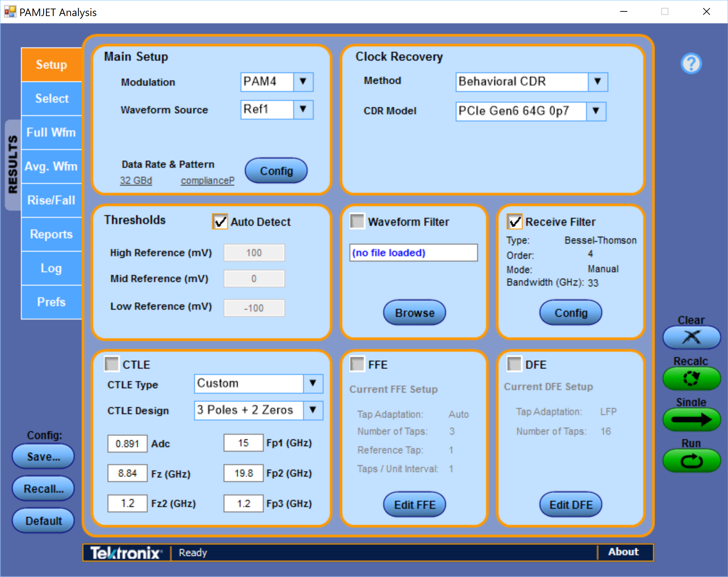Open the vertical RESULTS side handle

tap(13, 165)
